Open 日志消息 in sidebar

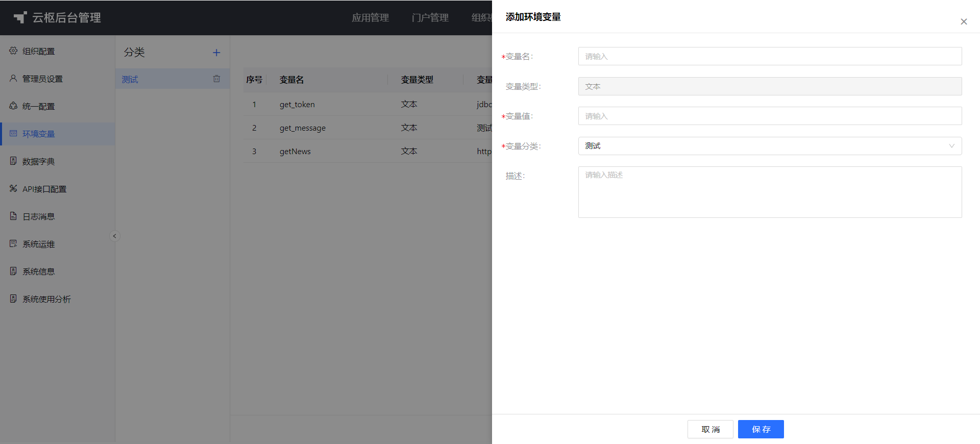tap(57, 216)
